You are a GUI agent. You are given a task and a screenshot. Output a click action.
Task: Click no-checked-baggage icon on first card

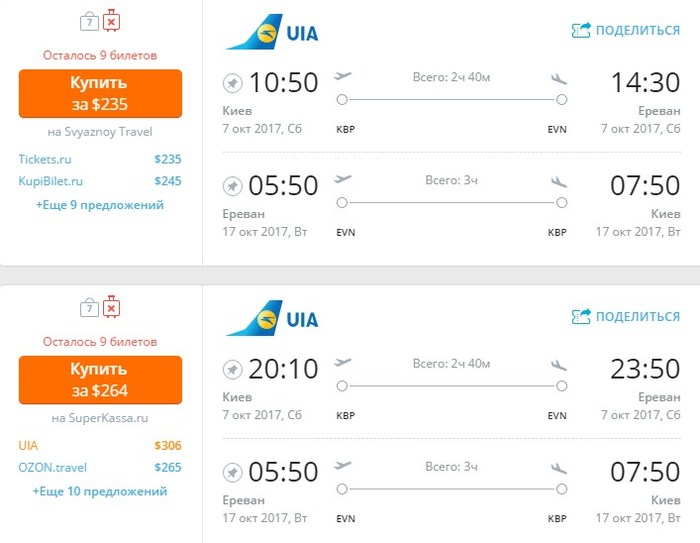[111, 20]
